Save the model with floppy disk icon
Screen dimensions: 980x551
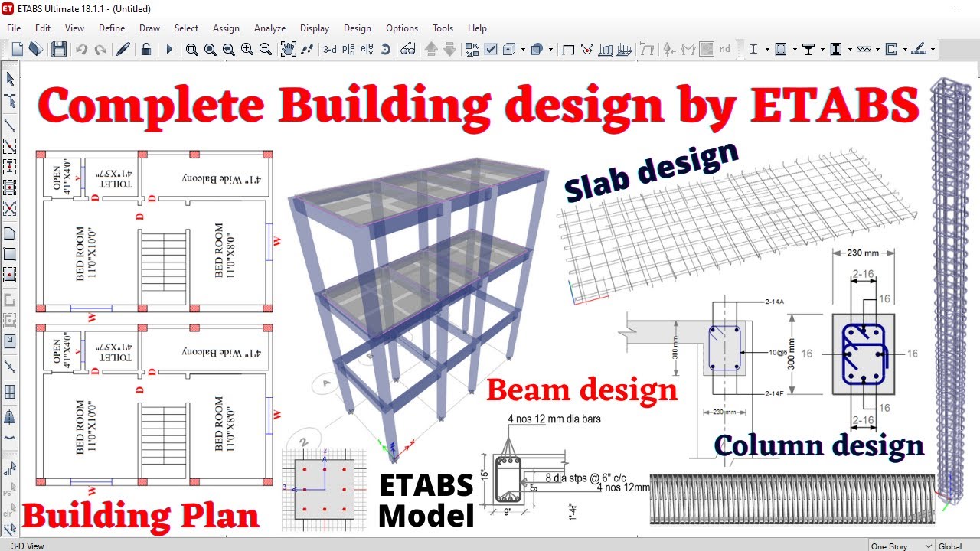pyautogui.click(x=59, y=49)
